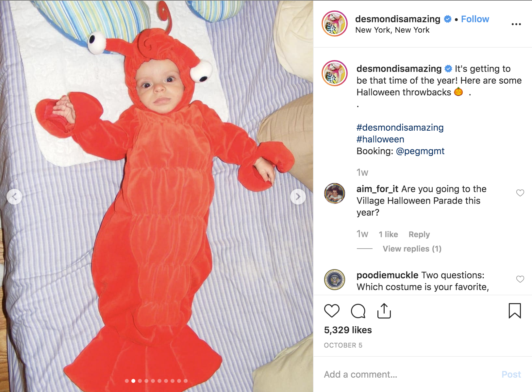This screenshot has width=532, height=392.
Task: Like the poodiemuckle comment heart
Action: coord(520,279)
